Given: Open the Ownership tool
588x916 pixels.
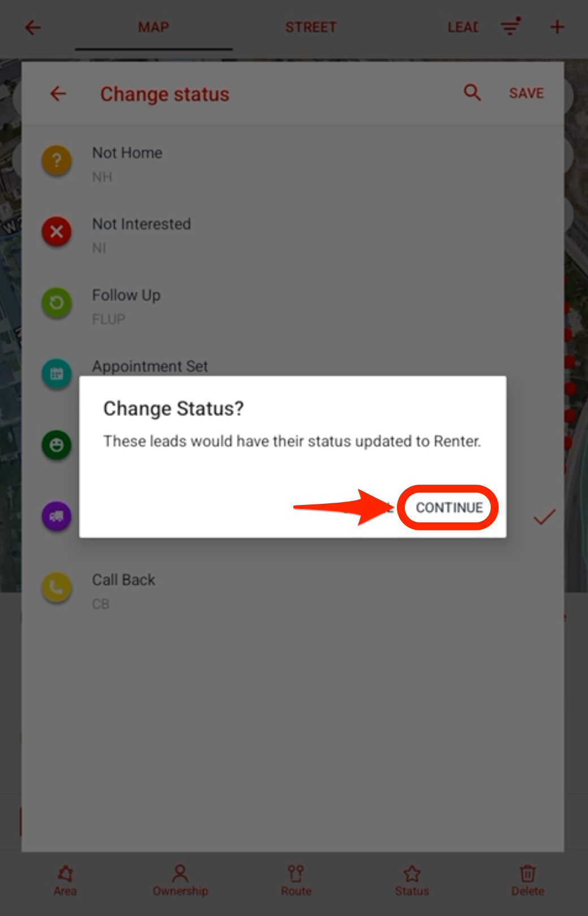Looking at the screenshot, I should tap(180, 880).
